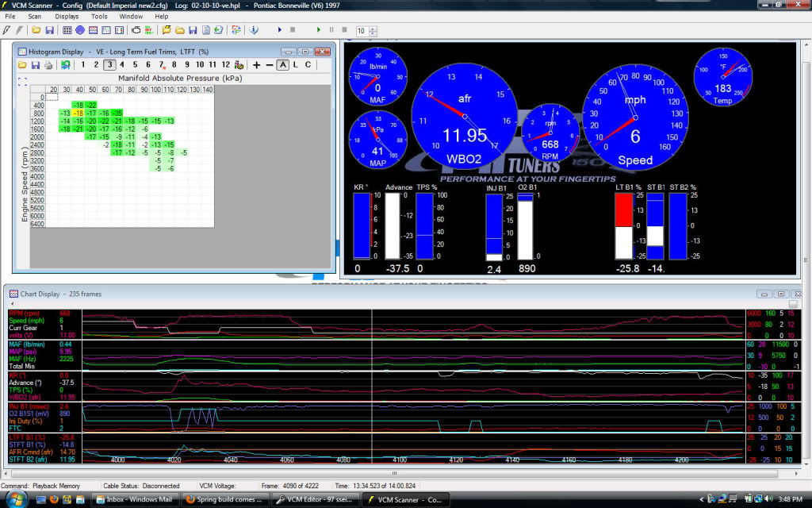This screenshot has height=508, width=812.
Task: Open the Tools menu
Action: [99, 16]
